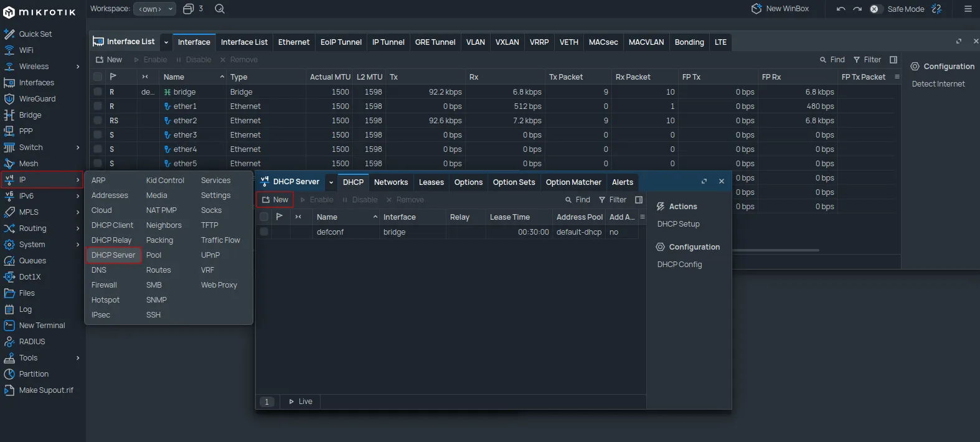
Task: Click New in DHCP Server window
Action: [x=275, y=200]
